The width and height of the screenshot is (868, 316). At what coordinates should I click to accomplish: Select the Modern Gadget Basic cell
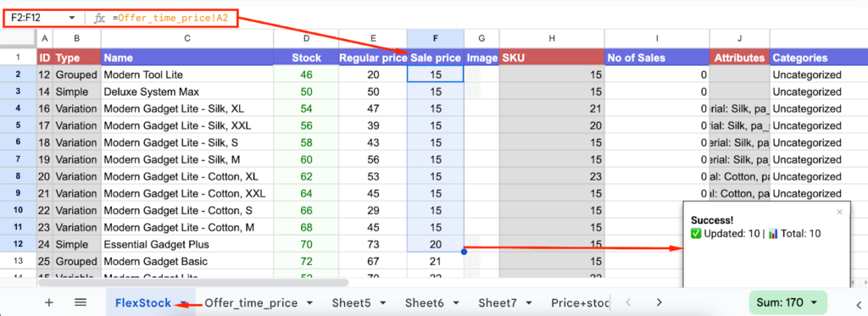(187, 261)
